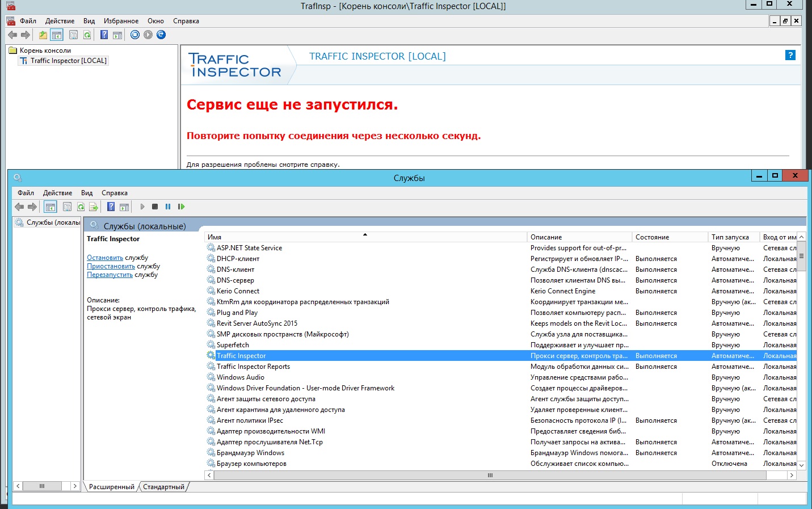Open Properties icon in TrafInsp toolbar
Screen dimensions: 812x509
point(73,35)
